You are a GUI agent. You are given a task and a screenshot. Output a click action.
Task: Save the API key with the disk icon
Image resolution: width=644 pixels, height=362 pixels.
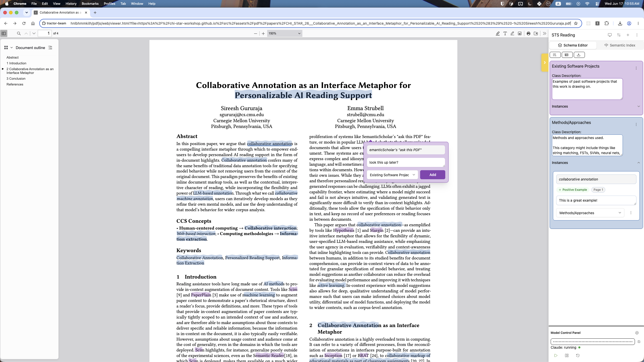pos(639,342)
